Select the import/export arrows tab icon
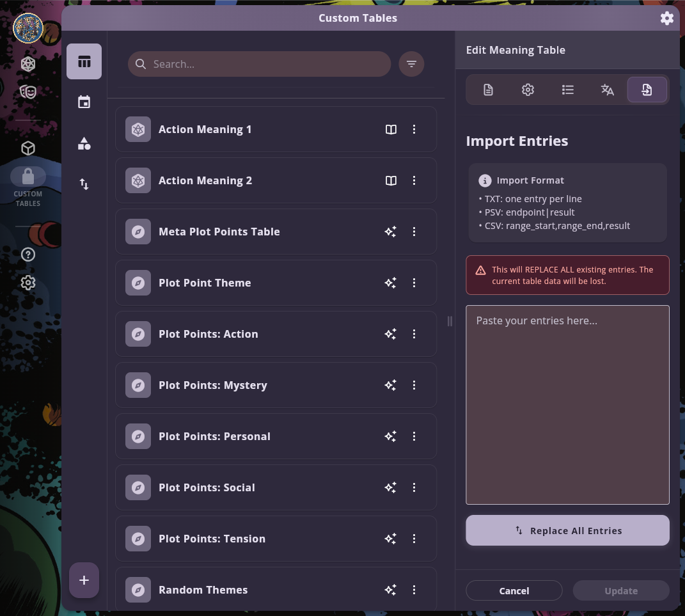Screen dimensions: 685x616 (x=84, y=184)
